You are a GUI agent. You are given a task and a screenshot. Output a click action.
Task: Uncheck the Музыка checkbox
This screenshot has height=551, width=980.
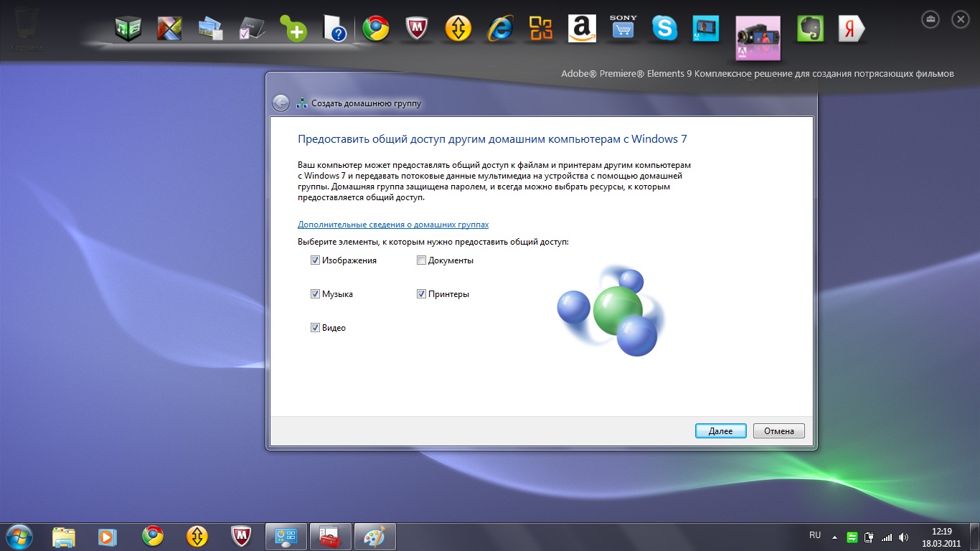315,294
